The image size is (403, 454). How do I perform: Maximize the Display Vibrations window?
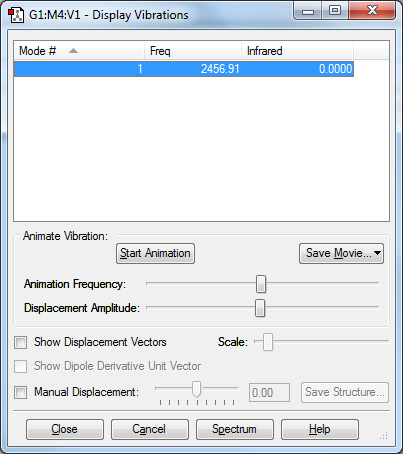coord(335,11)
